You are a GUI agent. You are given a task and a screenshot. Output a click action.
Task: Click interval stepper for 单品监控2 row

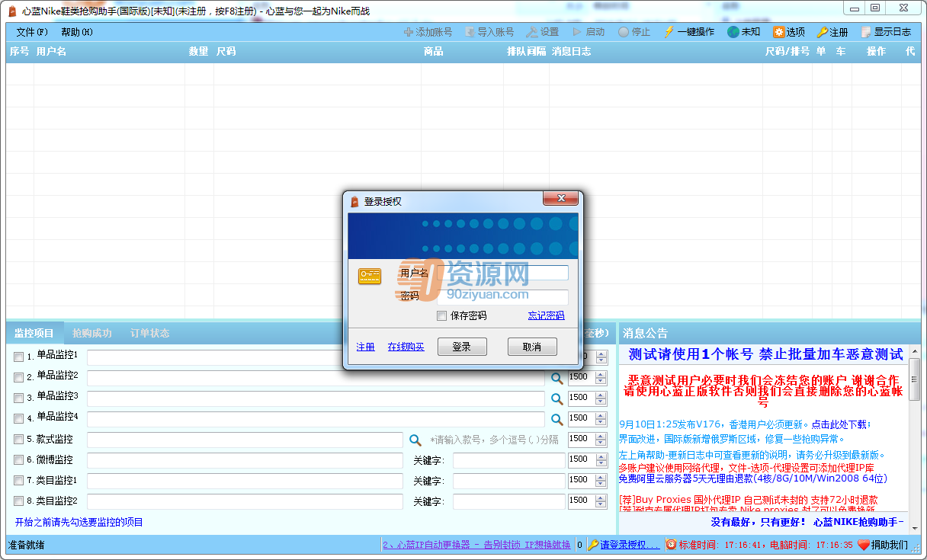601,377
